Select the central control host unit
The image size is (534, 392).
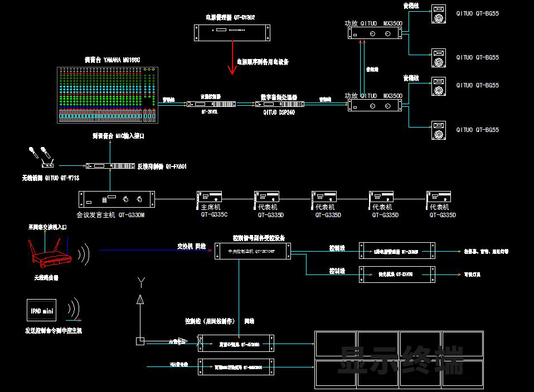(x=253, y=252)
